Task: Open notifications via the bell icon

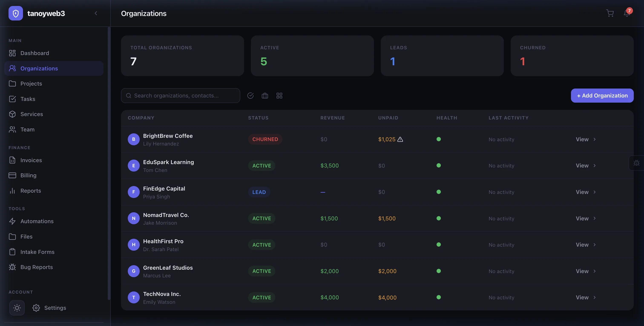Action: (x=627, y=13)
